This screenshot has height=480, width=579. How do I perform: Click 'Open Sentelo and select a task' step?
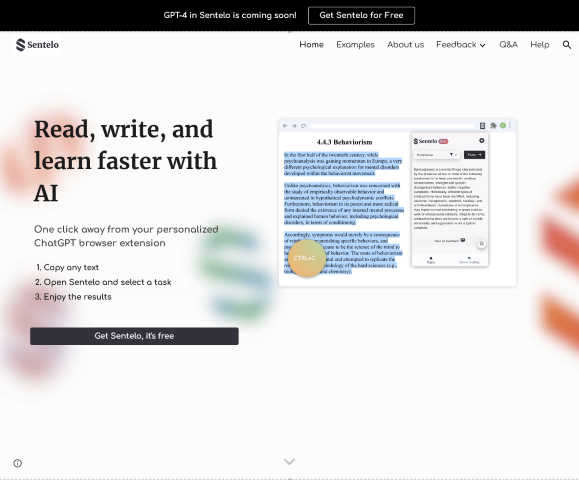[x=107, y=282]
